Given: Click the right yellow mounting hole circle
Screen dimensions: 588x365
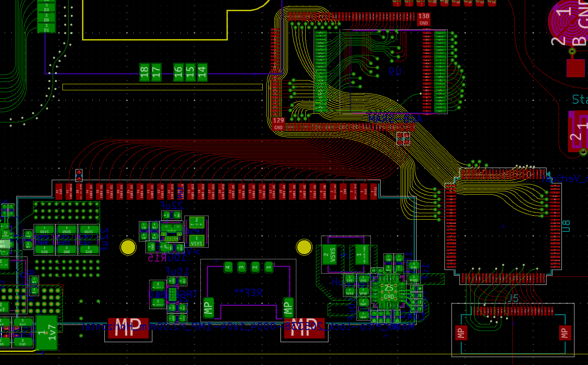Looking at the screenshot, I should pos(304,247).
